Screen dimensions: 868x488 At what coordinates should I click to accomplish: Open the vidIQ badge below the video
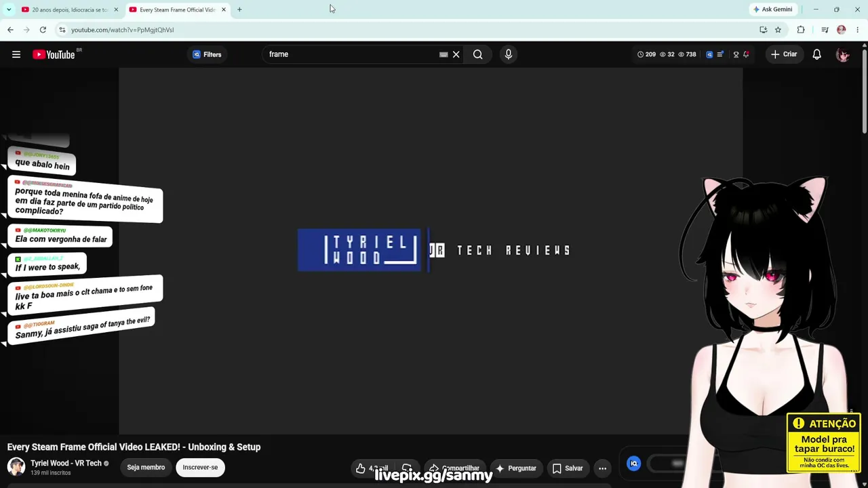633,464
